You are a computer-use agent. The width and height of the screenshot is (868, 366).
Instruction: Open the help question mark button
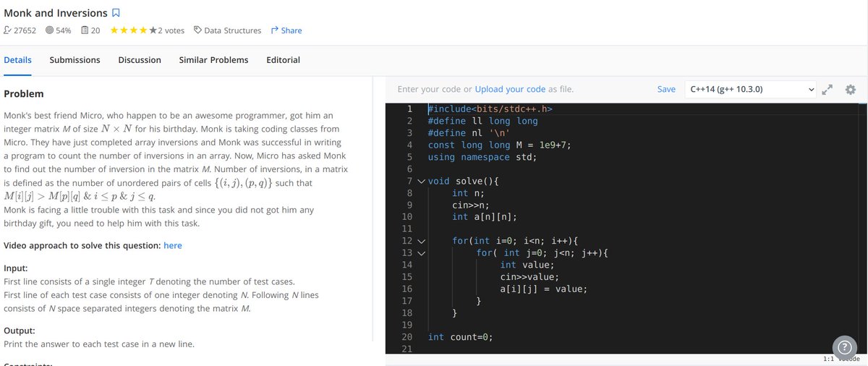coord(844,346)
